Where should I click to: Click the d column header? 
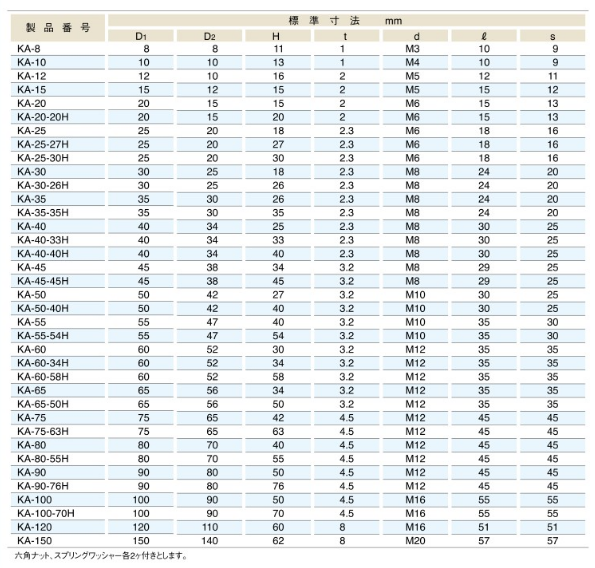pyautogui.click(x=415, y=36)
